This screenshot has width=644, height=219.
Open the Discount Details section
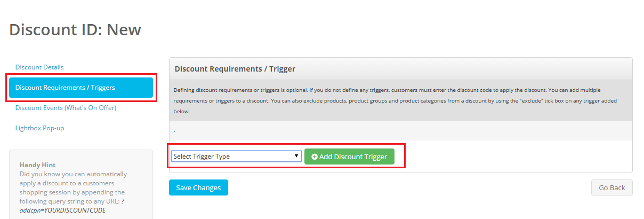[39, 67]
